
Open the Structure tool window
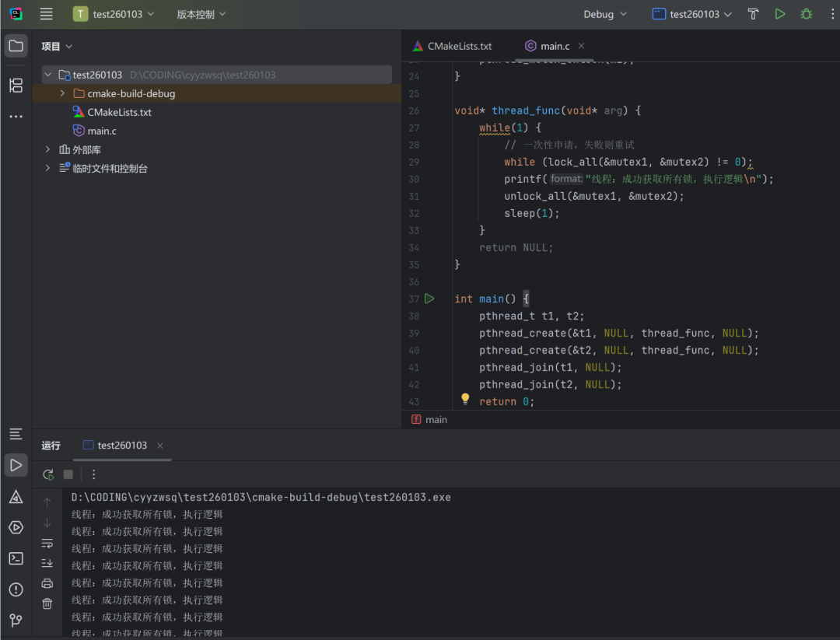pyautogui.click(x=16, y=86)
